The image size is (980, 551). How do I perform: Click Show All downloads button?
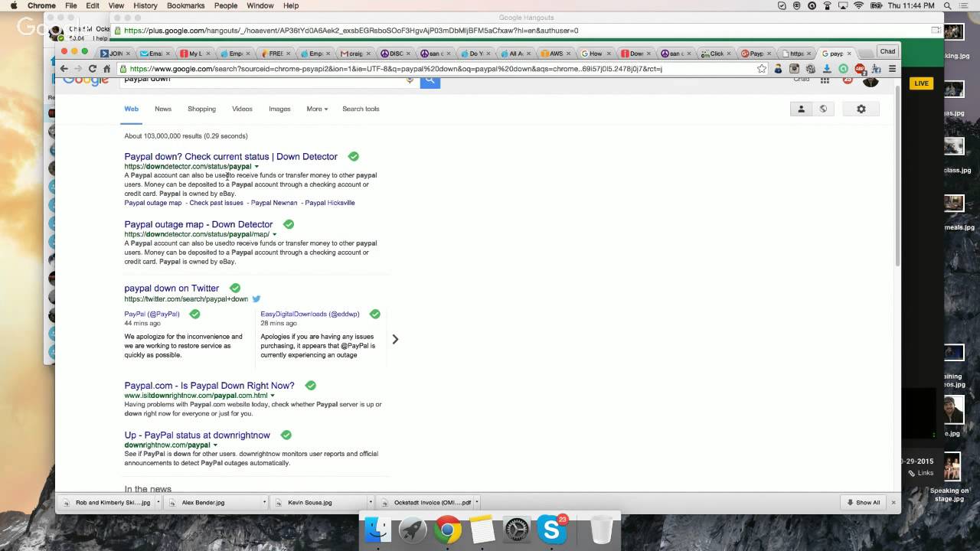tap(863, 503)
